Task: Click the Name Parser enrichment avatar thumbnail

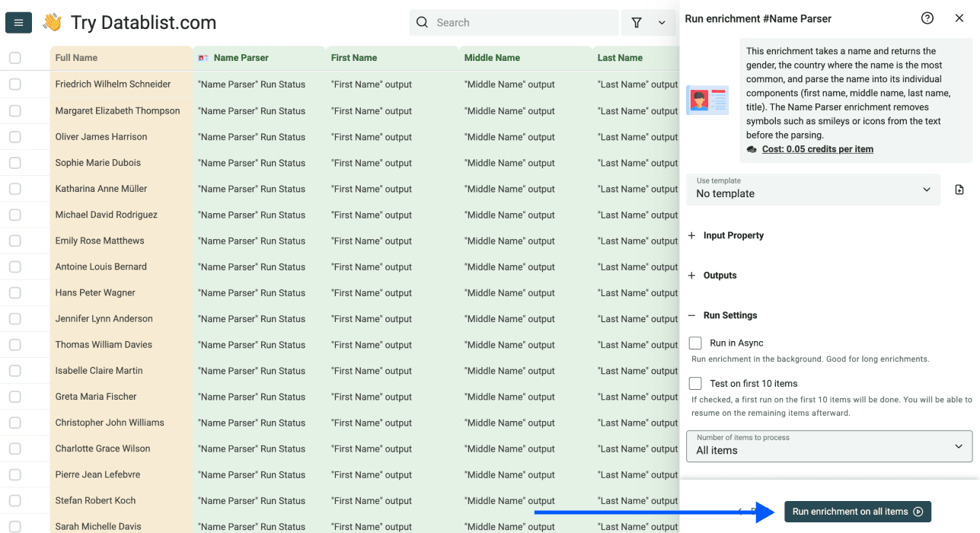Action: pos(707,100)
